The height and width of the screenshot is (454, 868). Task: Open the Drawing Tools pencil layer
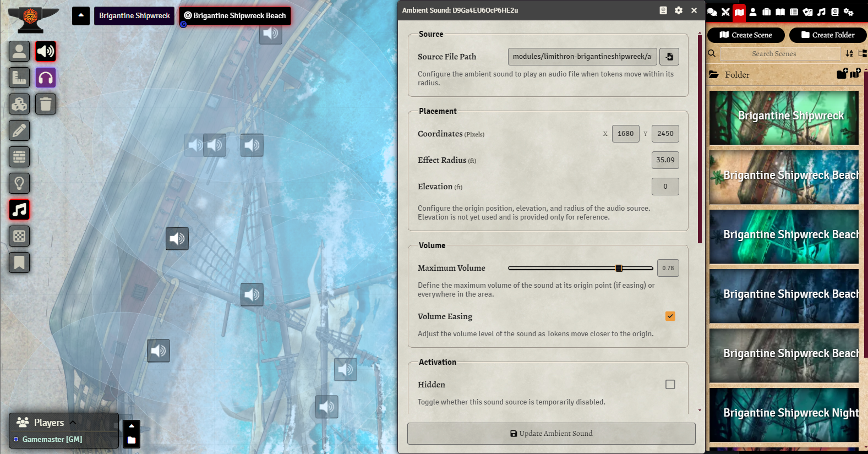pos(19,130)
